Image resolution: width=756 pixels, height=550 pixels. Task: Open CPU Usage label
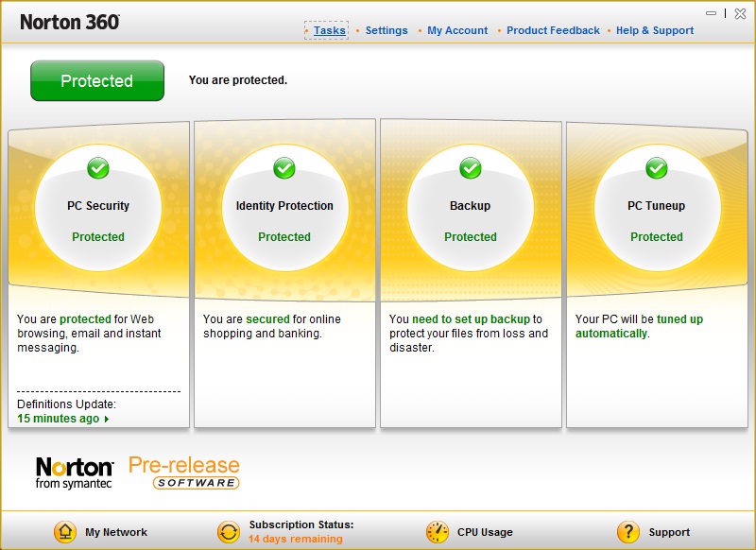pyautogui.click(x=485, y=532)
